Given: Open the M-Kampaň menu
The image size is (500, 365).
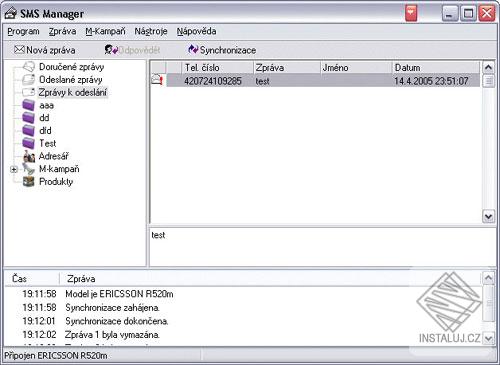Looking at the screenshot, I should coord(105,31).
